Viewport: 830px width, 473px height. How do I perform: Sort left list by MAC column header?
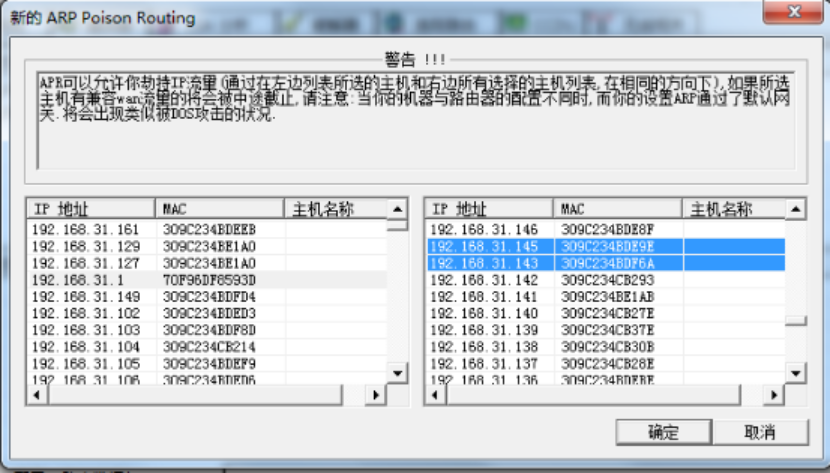click(220, 209)
